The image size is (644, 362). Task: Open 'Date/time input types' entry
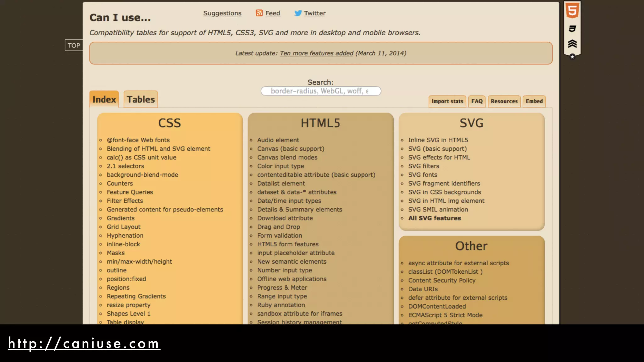pyautogui.click(x=289, y=201)
